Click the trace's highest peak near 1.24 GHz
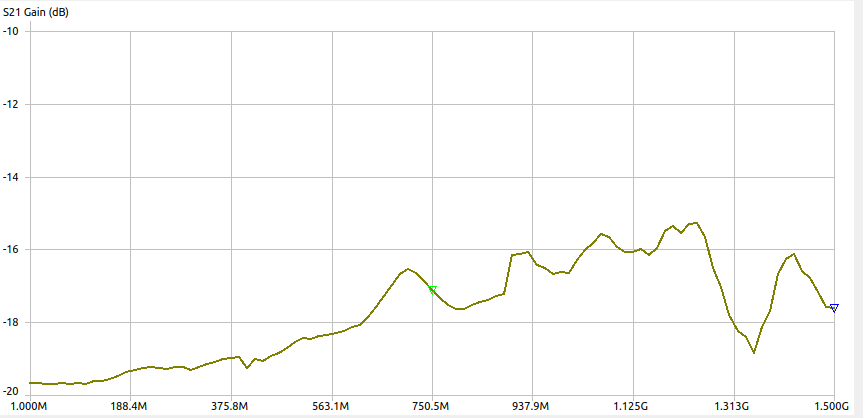This screenshot has height=418, width=863. [x=696, y=222]
